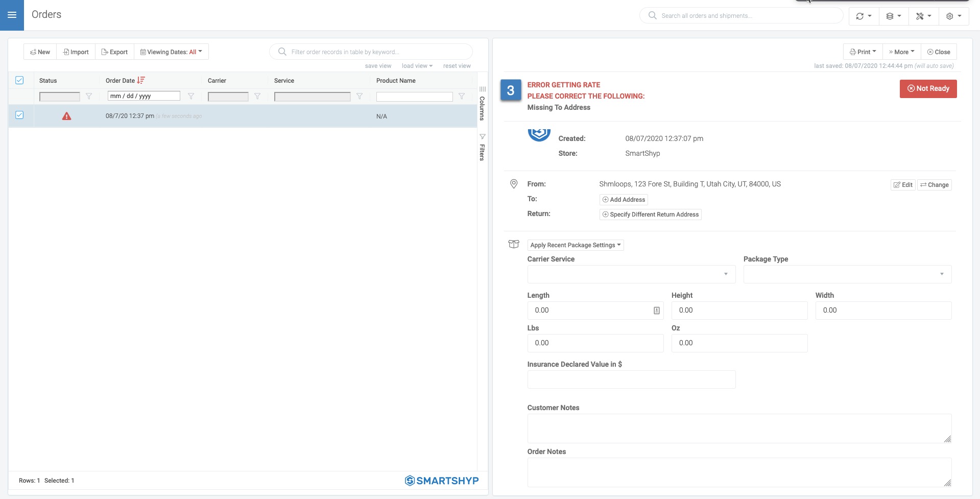Focus the filter order records keyword field

tap(371, 52)
